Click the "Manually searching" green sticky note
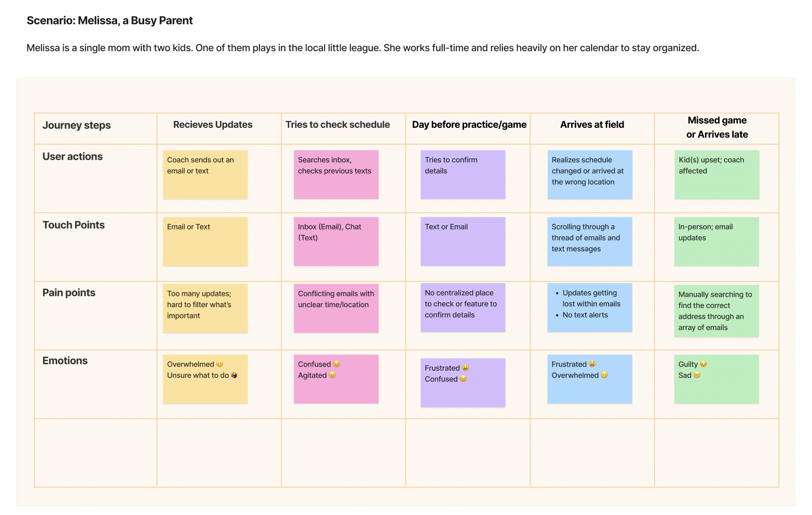 click(x=716, y=311)
